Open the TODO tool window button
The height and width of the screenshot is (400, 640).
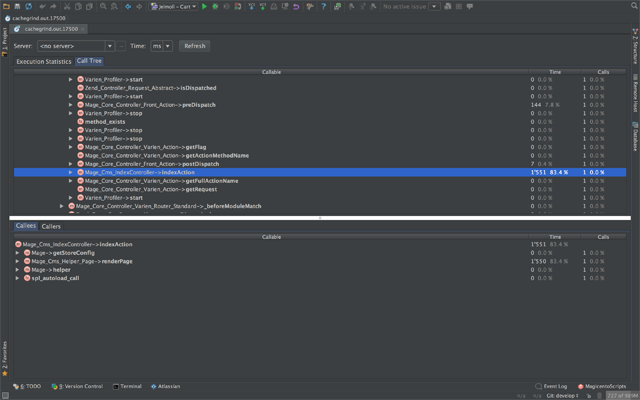click(27, 386)
